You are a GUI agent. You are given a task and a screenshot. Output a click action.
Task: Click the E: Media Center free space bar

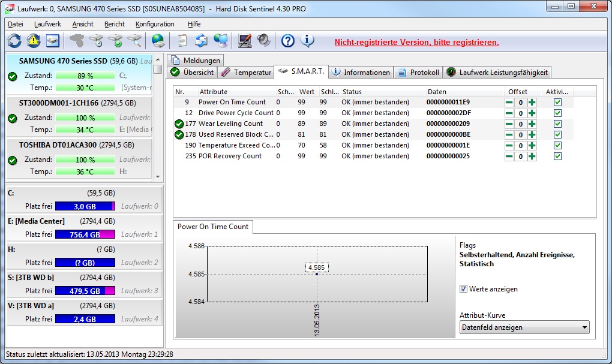tap(85, 234)
